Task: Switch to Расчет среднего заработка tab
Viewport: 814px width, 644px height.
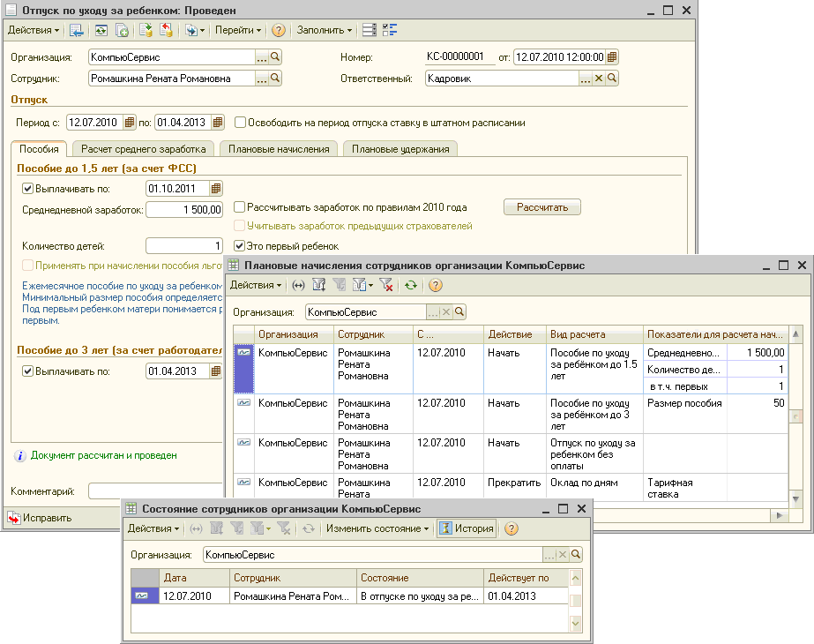Action: click(143, 149)
